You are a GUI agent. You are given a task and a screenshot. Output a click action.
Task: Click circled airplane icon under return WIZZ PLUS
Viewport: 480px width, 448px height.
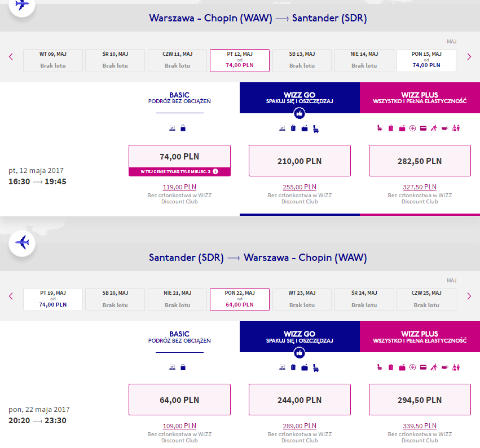pyautogui.click(x=413, y=367)
